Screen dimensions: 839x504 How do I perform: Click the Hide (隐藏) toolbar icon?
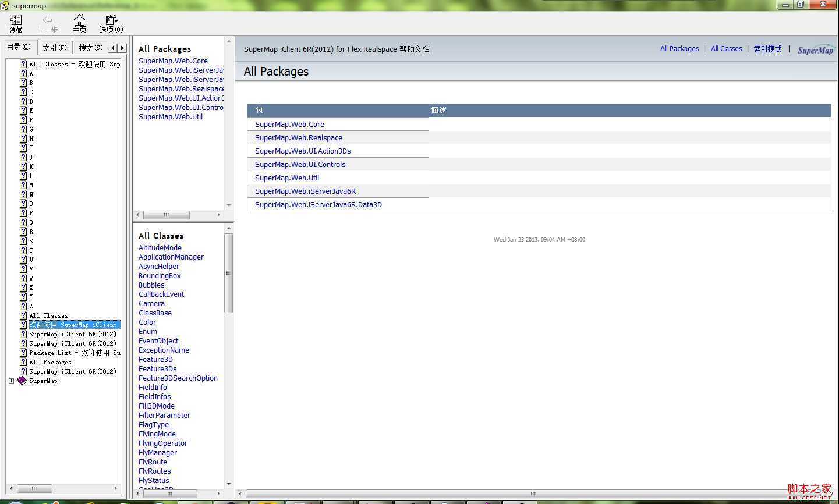[16, 24]
